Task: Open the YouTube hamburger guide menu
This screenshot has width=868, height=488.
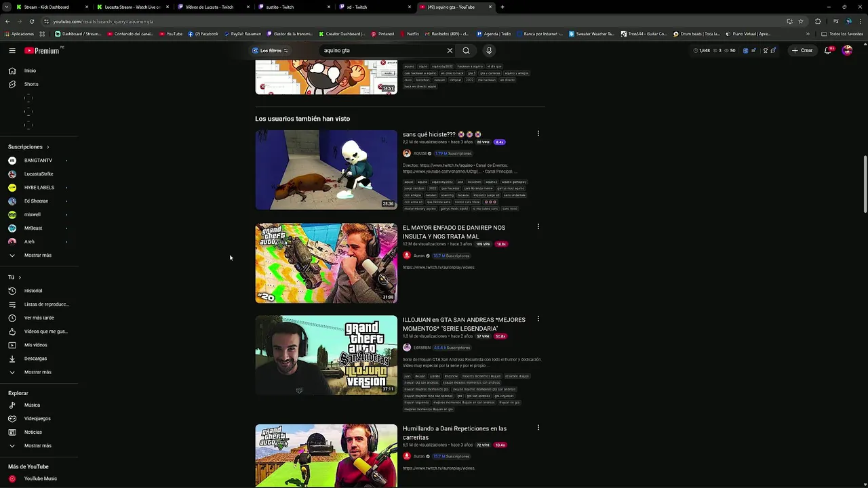Action: (x=12, y=51)
